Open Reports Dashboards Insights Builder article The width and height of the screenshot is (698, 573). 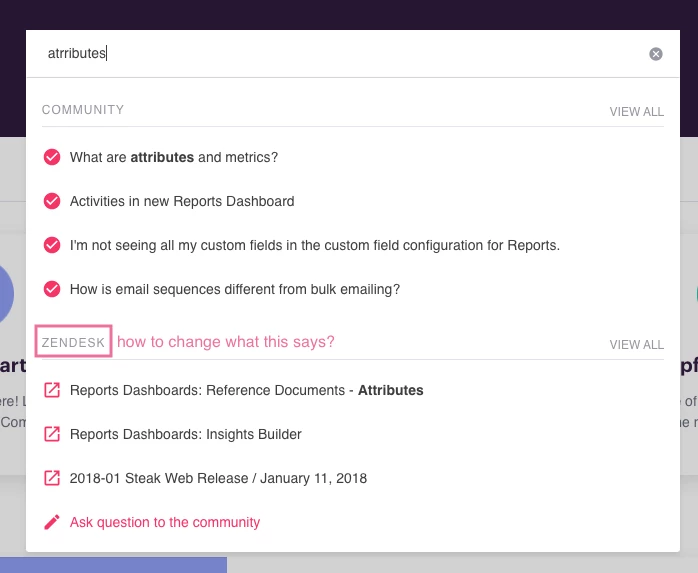tap(186, 434)
